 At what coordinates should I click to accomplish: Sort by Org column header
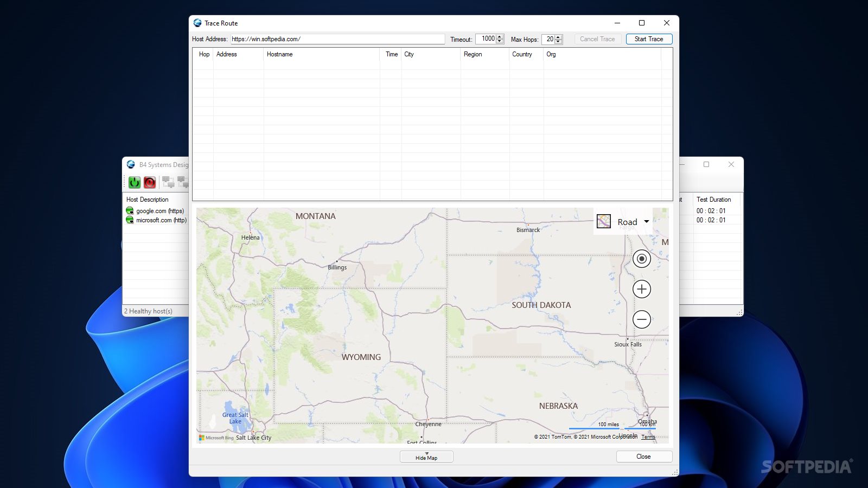click(x=602, y=54)
